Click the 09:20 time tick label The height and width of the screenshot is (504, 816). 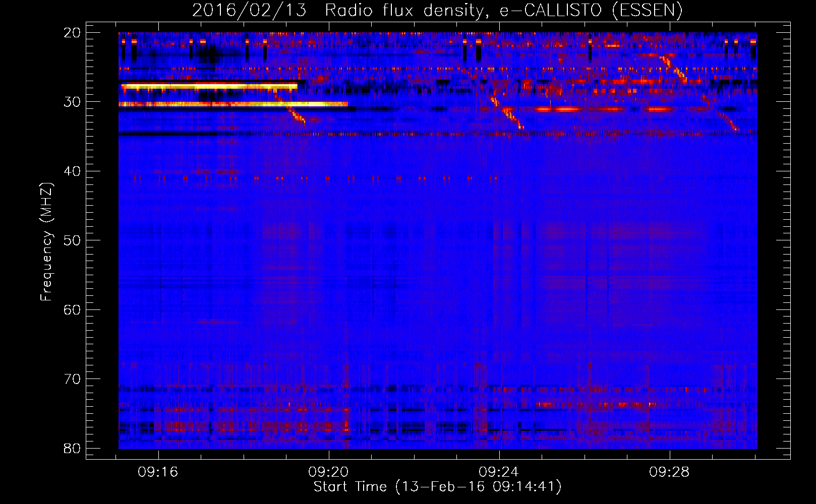click(329, 472)
